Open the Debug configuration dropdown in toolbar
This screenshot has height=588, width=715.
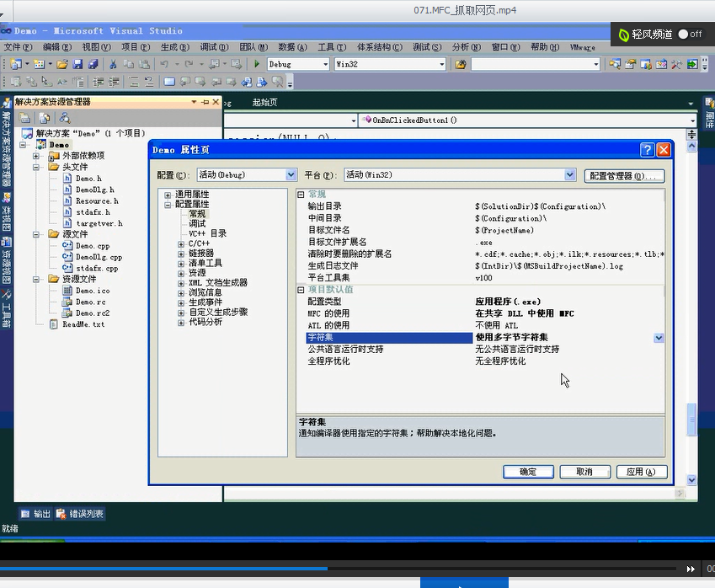[x=326, y=64]
